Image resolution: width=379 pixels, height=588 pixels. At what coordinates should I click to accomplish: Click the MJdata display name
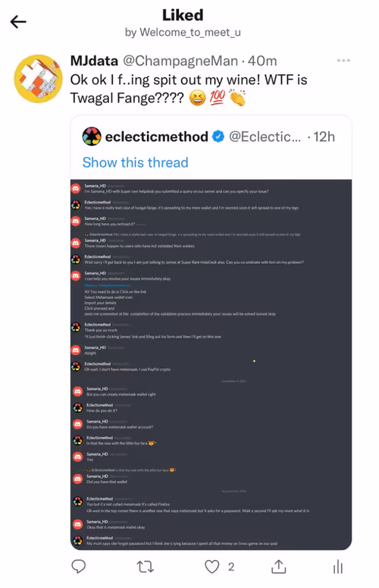click(x=95, y=61)
